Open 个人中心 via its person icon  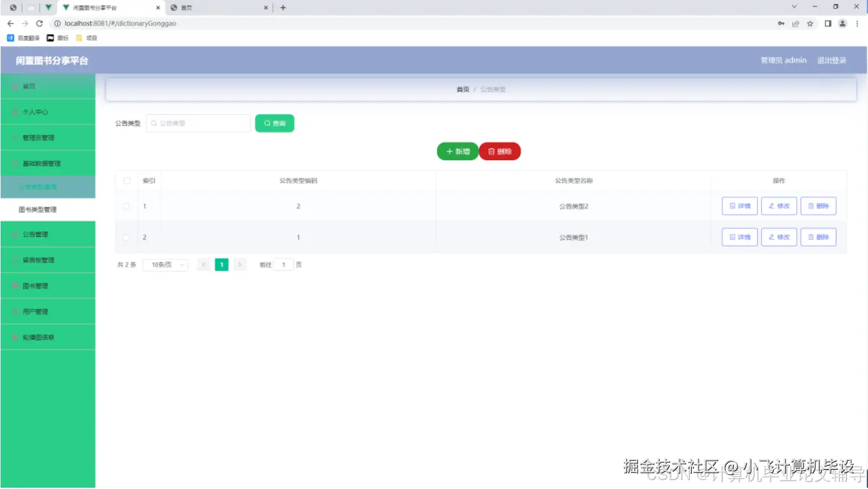[15, 112]
